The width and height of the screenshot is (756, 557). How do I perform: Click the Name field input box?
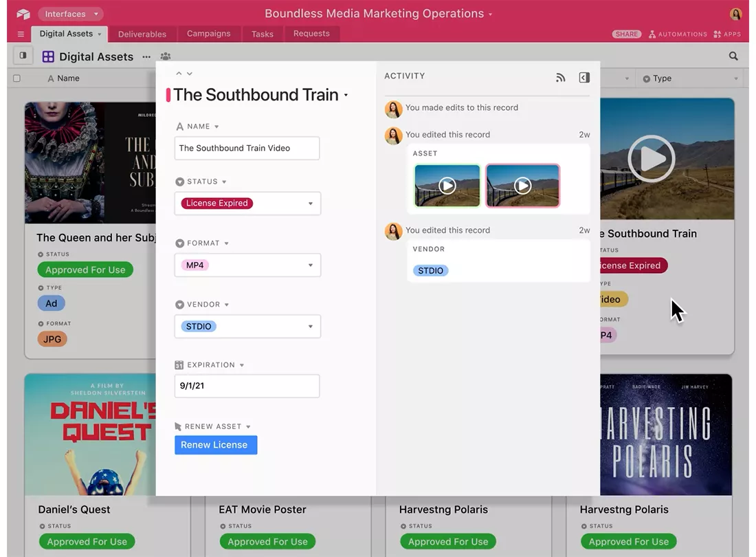tap(247, 148)
